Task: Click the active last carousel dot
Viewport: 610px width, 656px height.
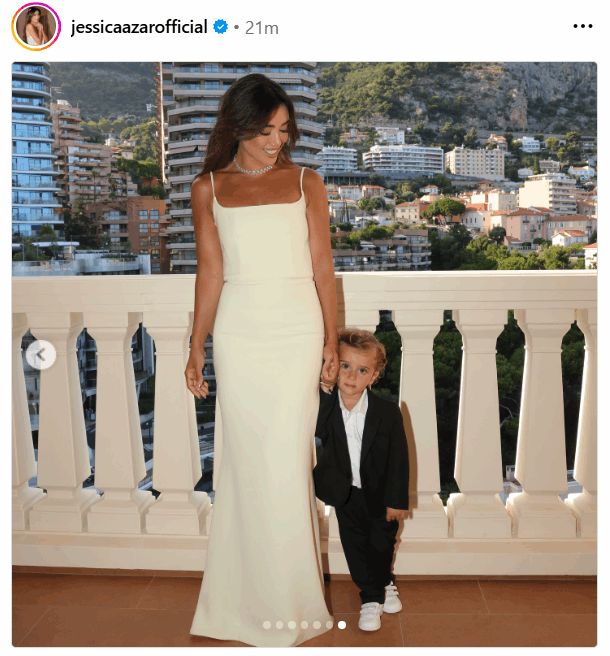Action: click(342, 625)
